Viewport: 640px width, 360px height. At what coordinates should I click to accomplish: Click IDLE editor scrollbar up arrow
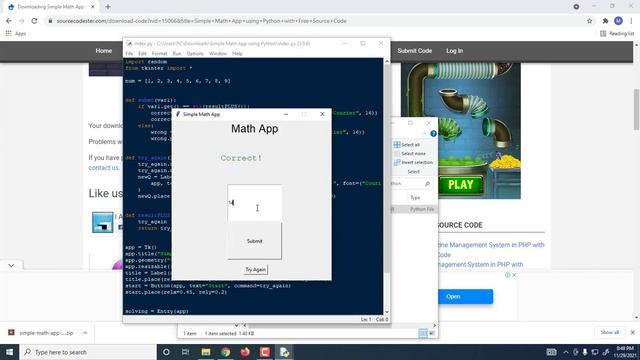tap(387, 61)
